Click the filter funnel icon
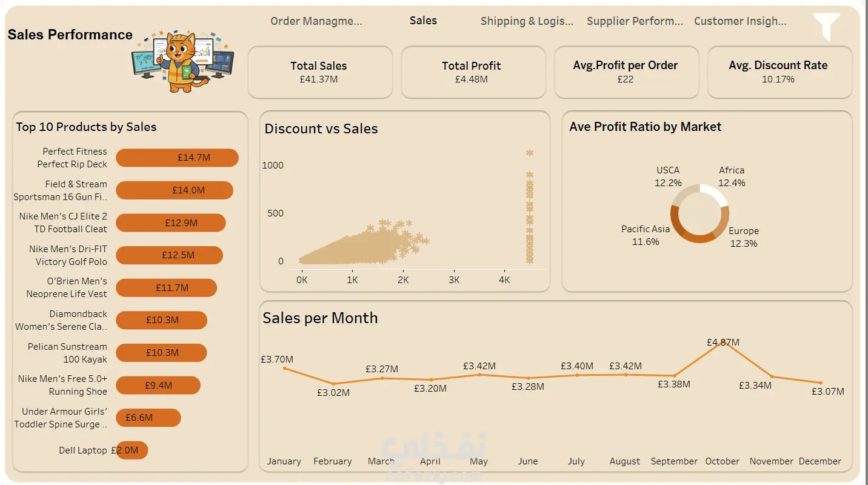This screenshot has width=868, height=485. [826, 26]
